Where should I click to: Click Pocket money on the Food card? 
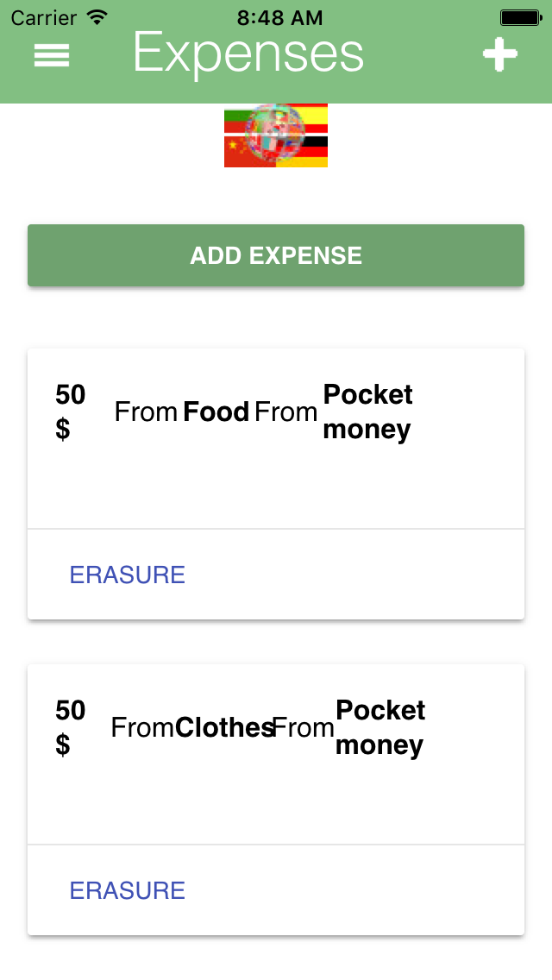tap(367, 411)
